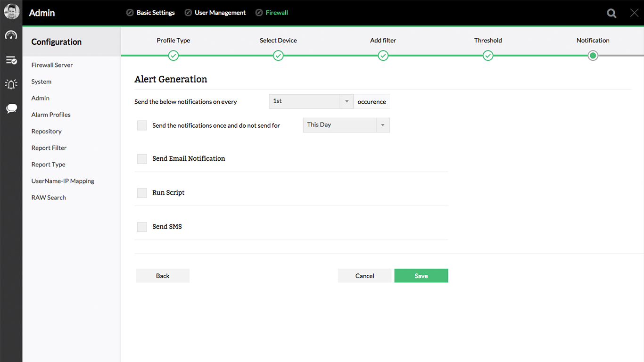Click the task list checkmark sidebar icon
The image size is (644, 362).
(x=11, y=60)
